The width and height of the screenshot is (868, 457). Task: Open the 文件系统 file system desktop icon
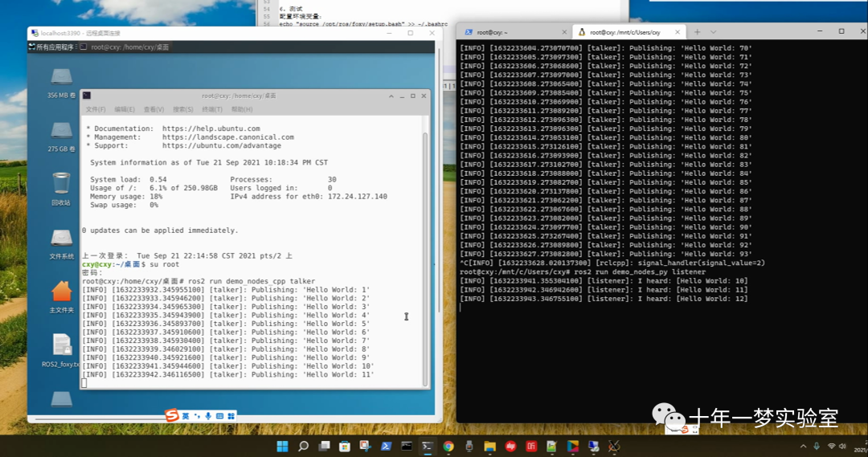tap(61, 244)
